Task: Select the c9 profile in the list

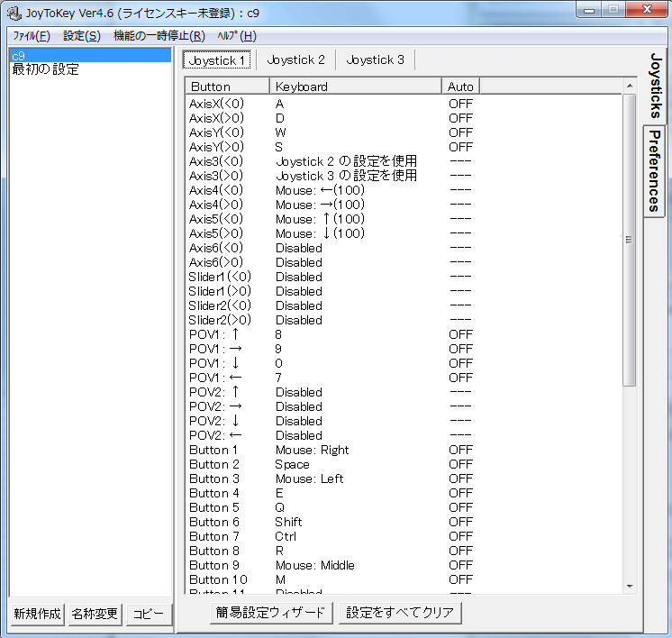Action: (90, 56)
